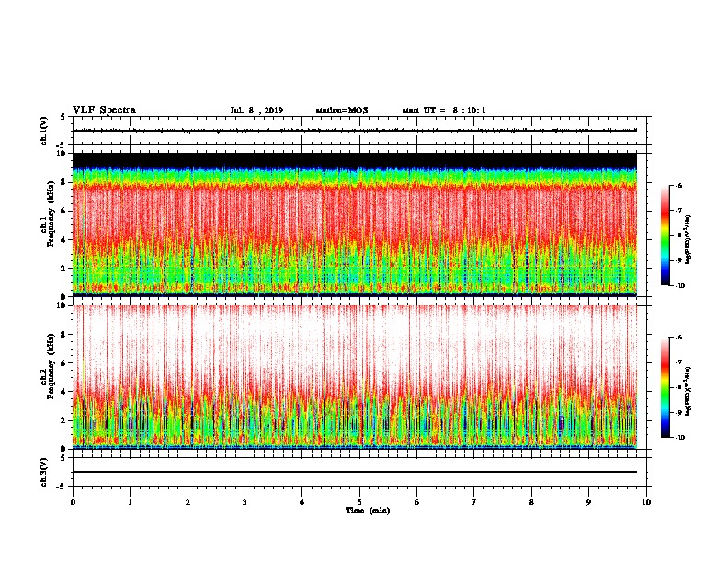The height and width of the screenshot is (563, 728).
Task: Click time axis tick label '3'
Action: [x=245, y=502]
